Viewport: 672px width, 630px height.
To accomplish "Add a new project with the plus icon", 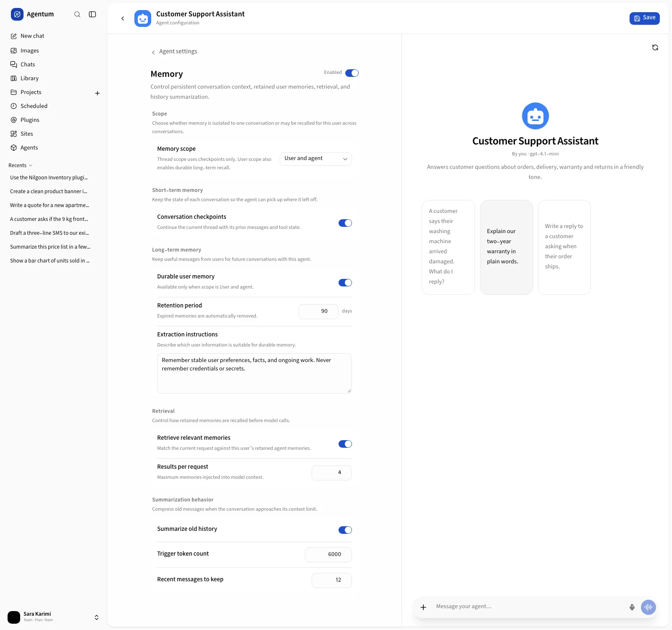I will coord(97,93).
